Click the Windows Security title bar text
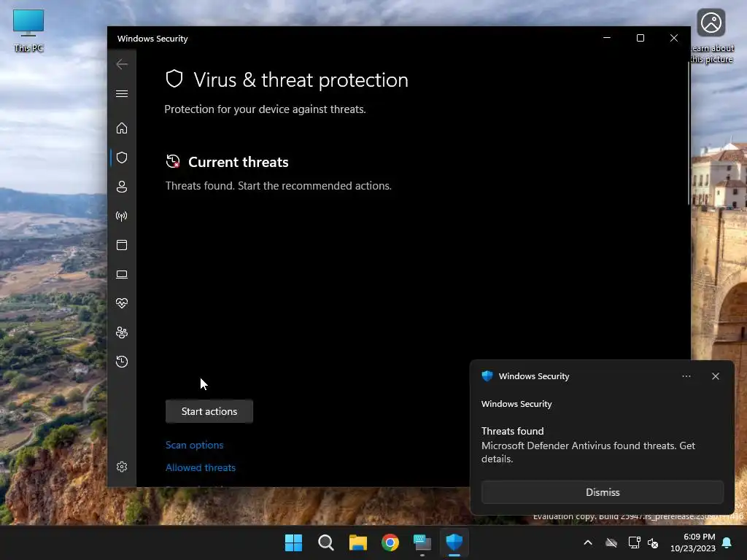The image size is (747, 560). point(152,39)
